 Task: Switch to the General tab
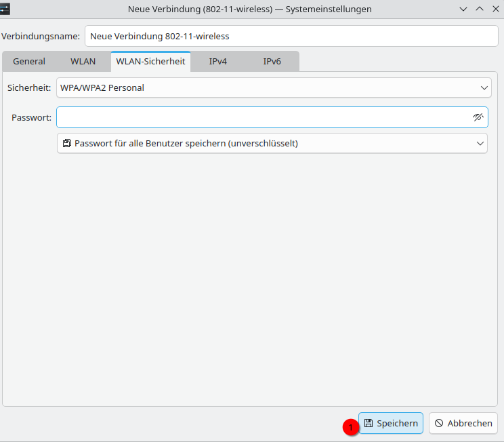pos(29,61)
